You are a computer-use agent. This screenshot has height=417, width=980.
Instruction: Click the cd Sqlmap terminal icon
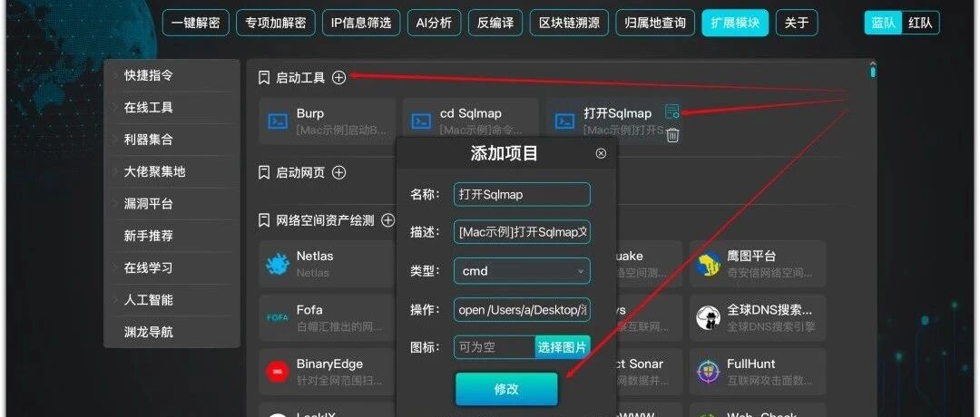421,121
